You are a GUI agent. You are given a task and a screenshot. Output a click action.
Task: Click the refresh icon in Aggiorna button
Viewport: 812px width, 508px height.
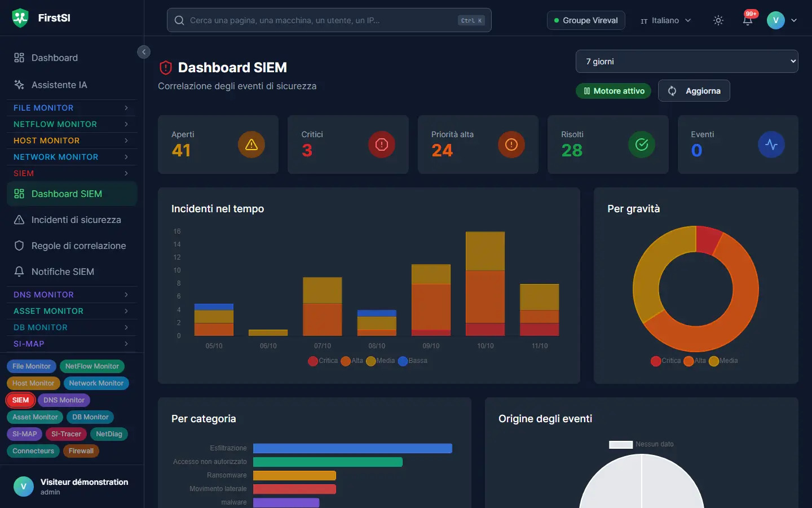click(672, 91)
